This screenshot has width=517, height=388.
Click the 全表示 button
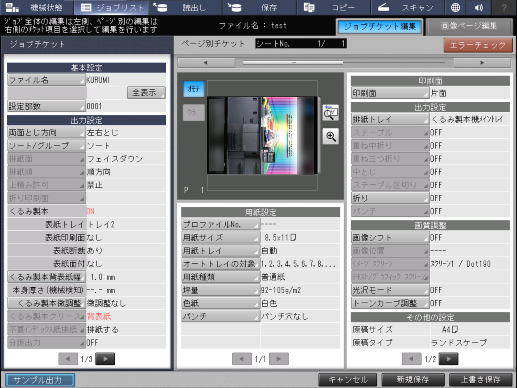(x=146, y=93)
